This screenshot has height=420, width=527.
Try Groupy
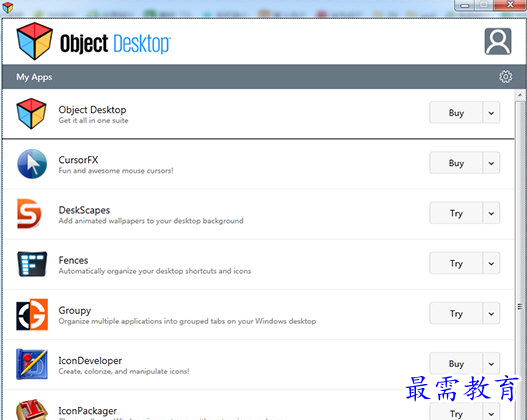click(456, 313)
